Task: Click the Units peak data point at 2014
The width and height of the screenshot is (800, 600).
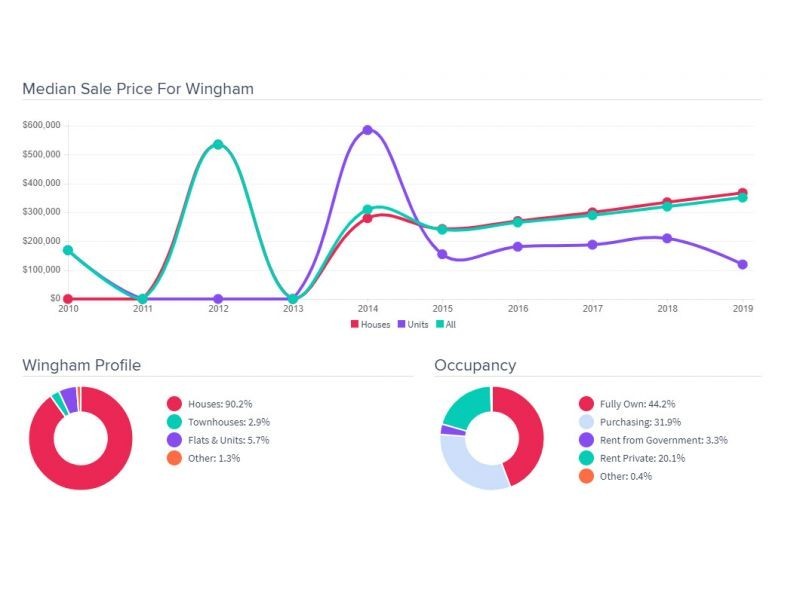Action: click(x=368, y=130)
